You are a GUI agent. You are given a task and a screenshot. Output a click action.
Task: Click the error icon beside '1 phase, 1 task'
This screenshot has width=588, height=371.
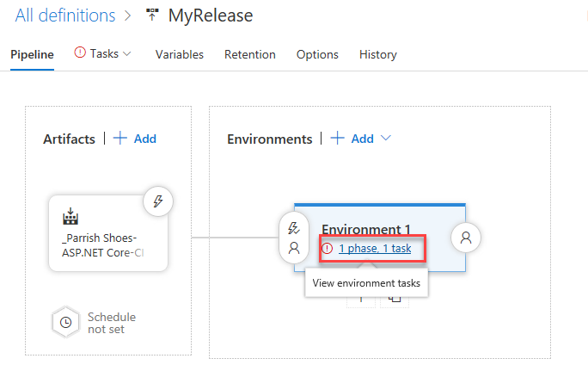click(x=328, y=249)
